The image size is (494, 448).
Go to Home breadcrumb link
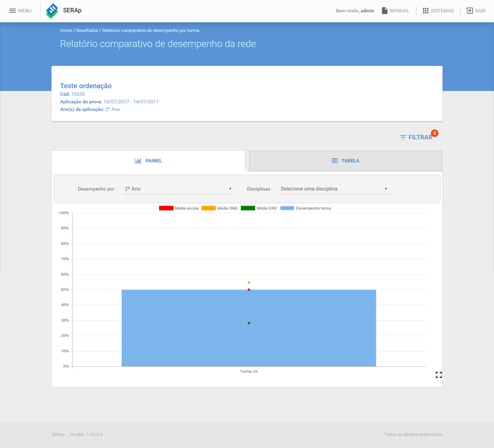[x=66, y=31]
